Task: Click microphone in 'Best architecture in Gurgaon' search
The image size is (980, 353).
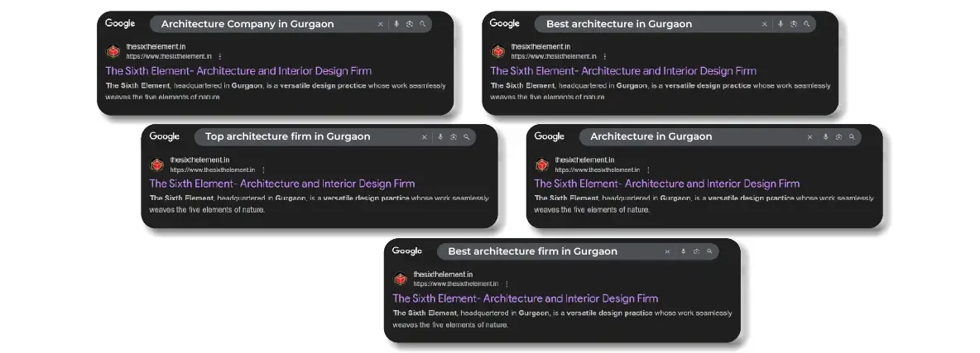Action: [x=781, y=24]
